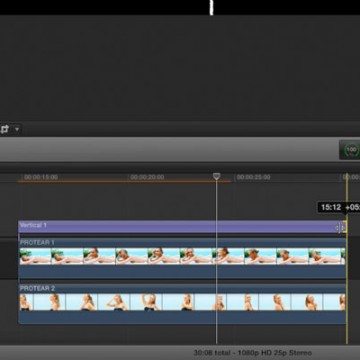Grab the playhead marker on ruler
The image size is (360, 360).
coord(217,176)
